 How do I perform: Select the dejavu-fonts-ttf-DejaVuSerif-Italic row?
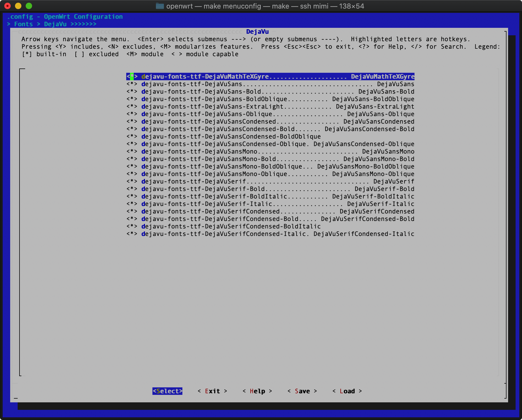click(x=270, y=204)
